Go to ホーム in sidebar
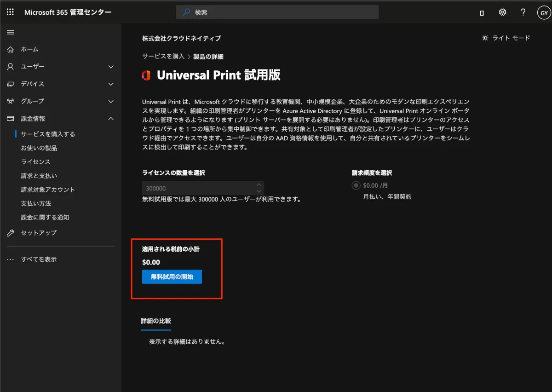Viewport: 552px width, 392px height. [x=30, y=49]
